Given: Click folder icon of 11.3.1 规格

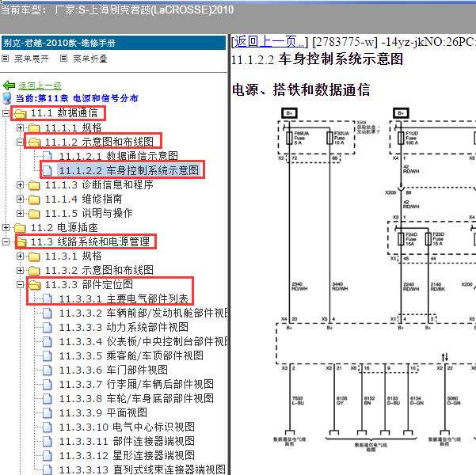Looking at the screenshot, I should (x=34, y=256).
